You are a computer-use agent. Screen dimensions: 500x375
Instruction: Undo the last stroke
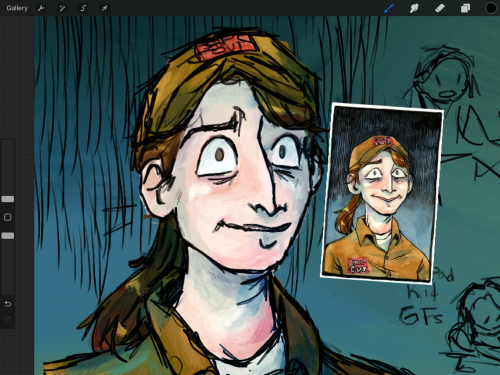coord(8,304)
